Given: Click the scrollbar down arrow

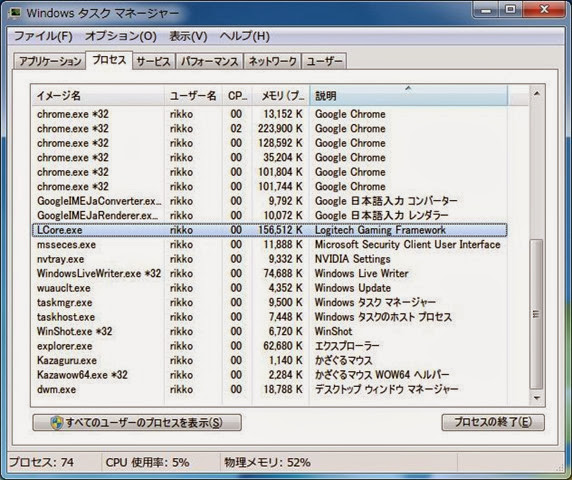Looking at the screenshot, I should pos(537,398).
